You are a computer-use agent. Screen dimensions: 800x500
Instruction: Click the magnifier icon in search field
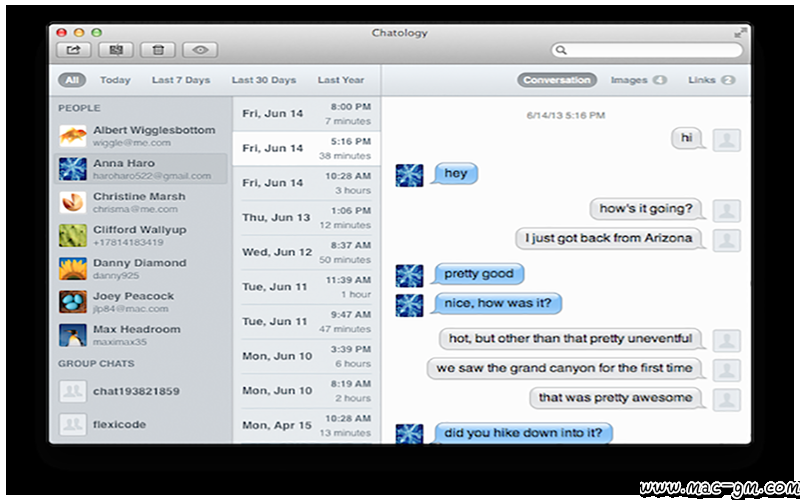[561, 50]
